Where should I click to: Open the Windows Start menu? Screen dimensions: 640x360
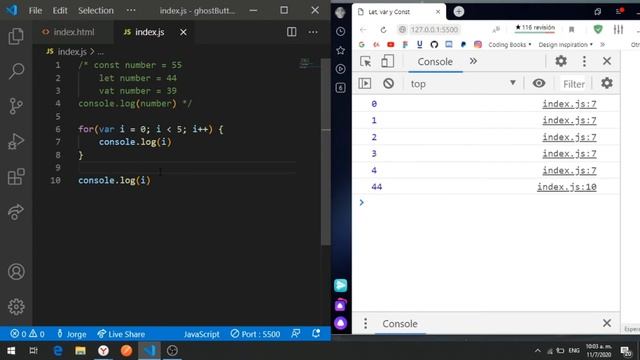(x=11, y=351)
